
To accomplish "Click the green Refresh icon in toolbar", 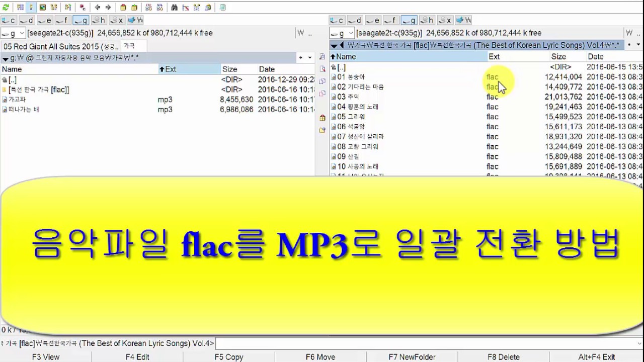I will pos(6,8).
